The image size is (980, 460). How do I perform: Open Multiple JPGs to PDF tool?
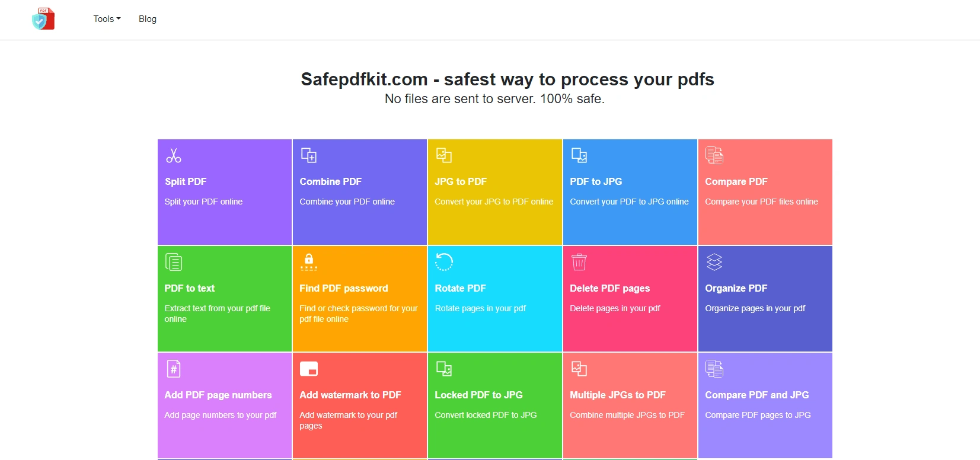click(x=617, y=395)
